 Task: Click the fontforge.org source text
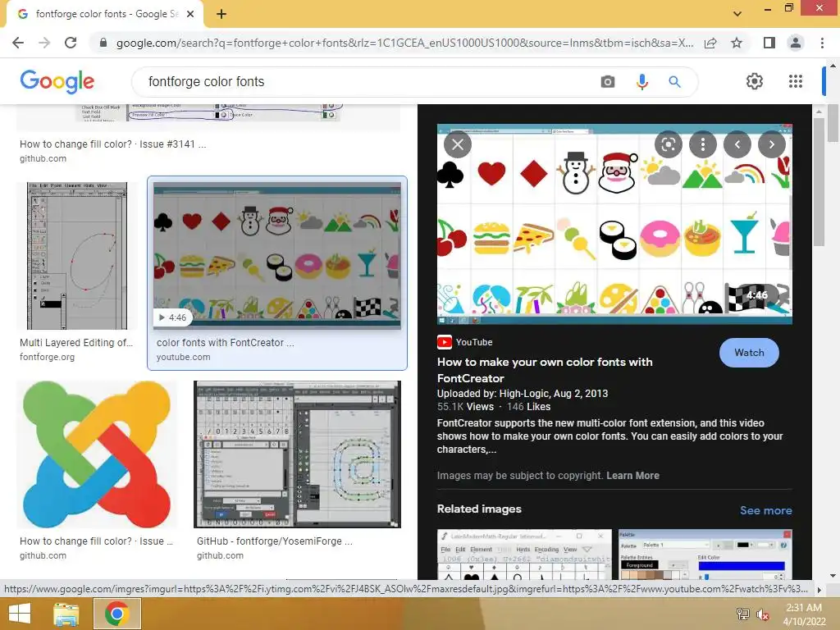[x=47, y=357]
